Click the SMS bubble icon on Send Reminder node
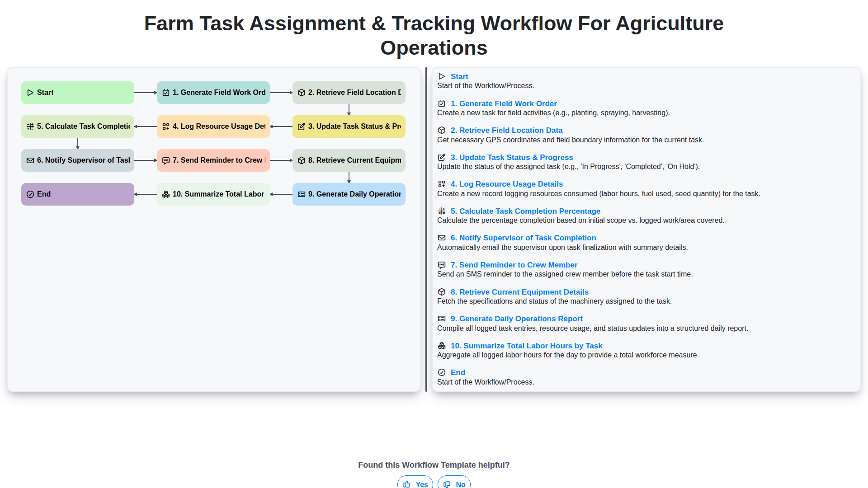Screen dimensions: 868x488 pos(166,160)
